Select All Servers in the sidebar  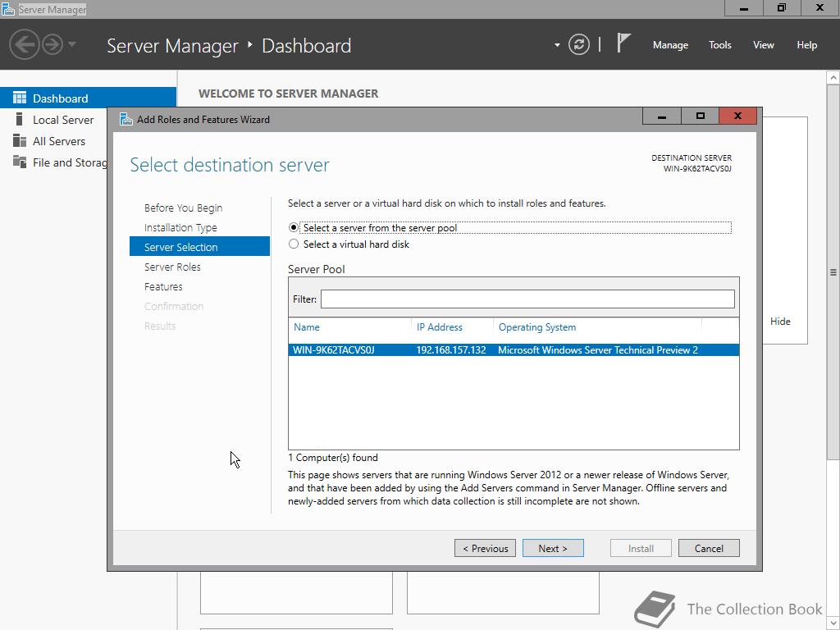(x=59, y=141)
